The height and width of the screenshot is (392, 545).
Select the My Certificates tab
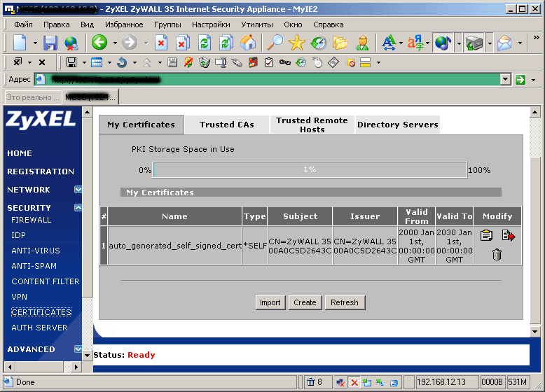click(141, 125)
